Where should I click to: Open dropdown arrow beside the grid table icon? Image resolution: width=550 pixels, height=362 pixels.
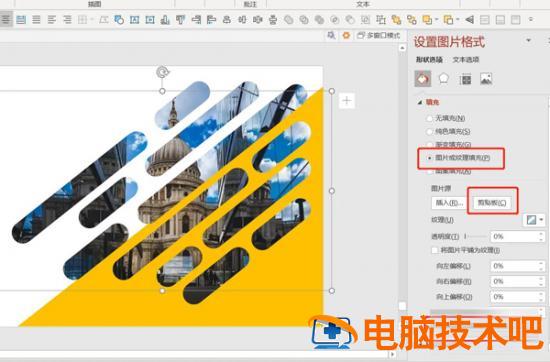click(92, 20)
